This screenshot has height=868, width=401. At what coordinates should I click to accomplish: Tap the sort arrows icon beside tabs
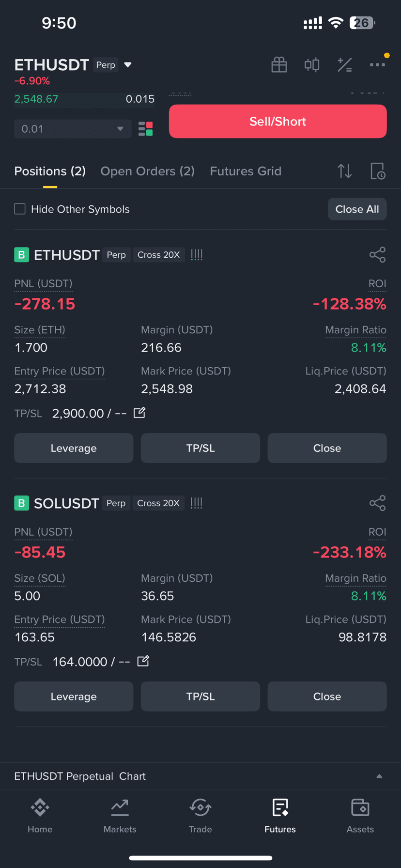coord(344,171)
